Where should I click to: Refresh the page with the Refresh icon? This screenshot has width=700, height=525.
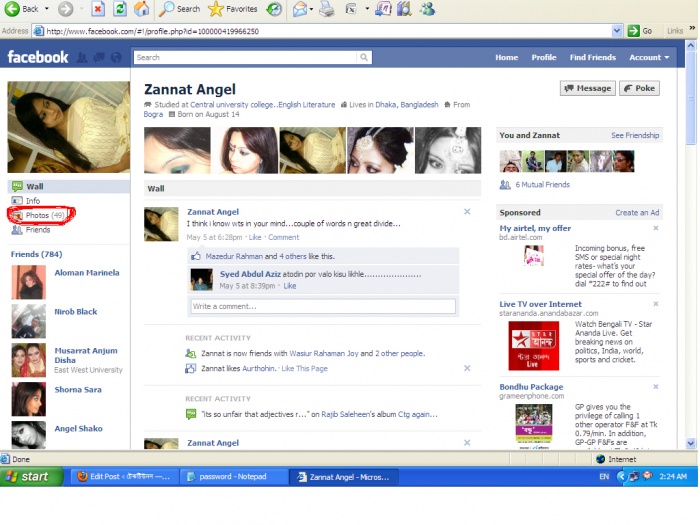pos(120,9)
